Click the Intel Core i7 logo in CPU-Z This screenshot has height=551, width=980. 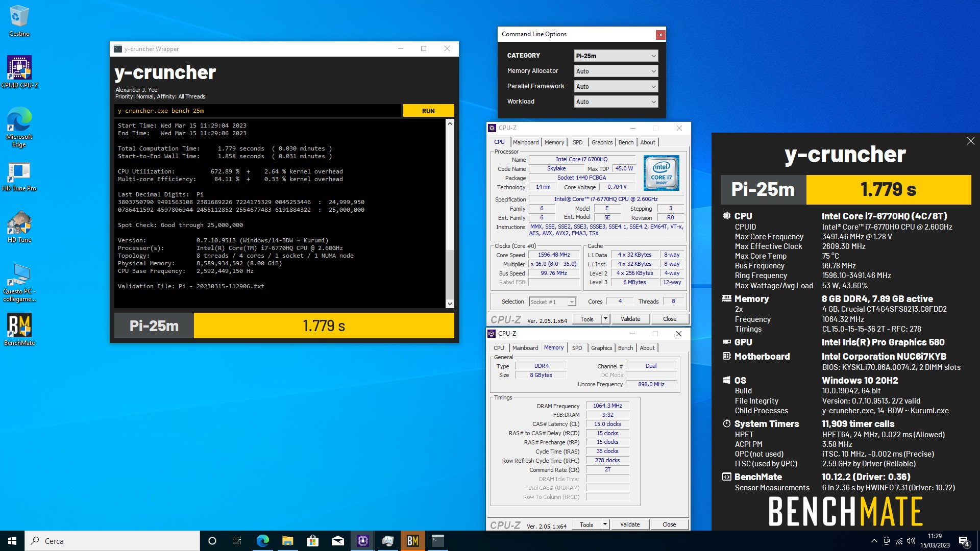tap(661, 173)
